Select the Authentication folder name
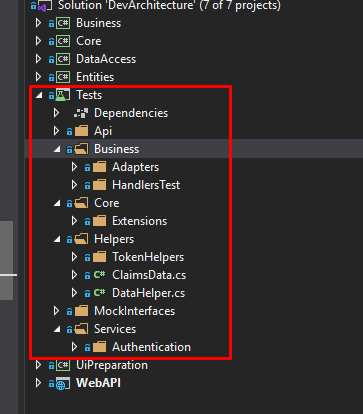Viewport: 363px width, 414px height. [x=151, y=347]
